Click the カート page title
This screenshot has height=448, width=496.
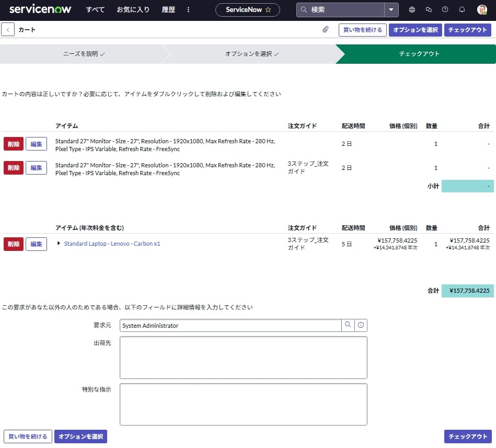(x=27, y=30)
